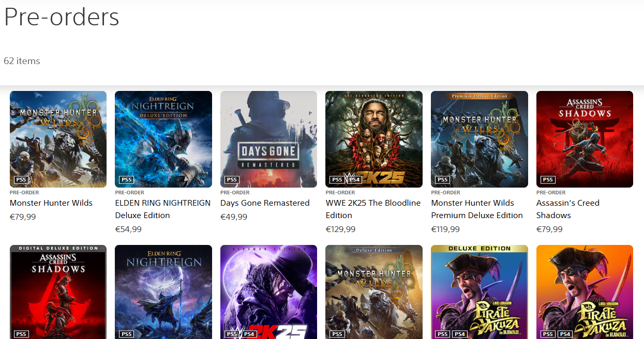Click the €79,99 price under Monster Hunter Wilds
The image size is (644, 339).
pos(23,217)
